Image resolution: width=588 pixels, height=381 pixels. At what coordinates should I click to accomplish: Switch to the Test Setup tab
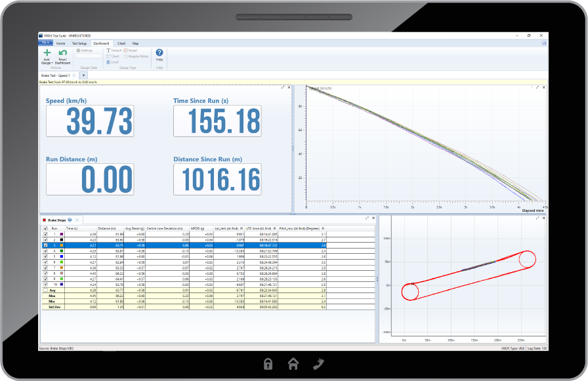click(x=79, y=43)
